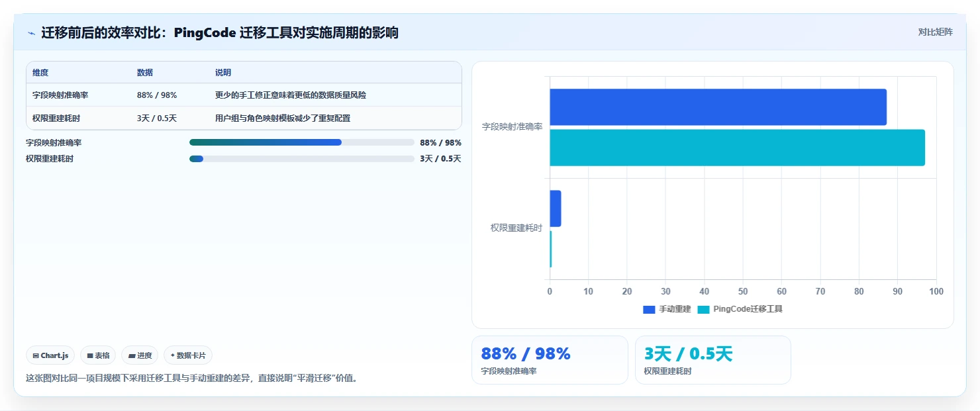The width and height of the screenshot is (980, 411).
Task: Click table cell 3天 / 0.5天
Action: [x=157, y=118]
